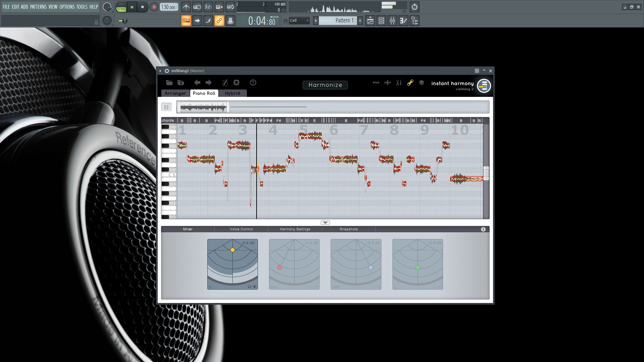Open the playlist view icon
The image size is (644, 362).
370,21
